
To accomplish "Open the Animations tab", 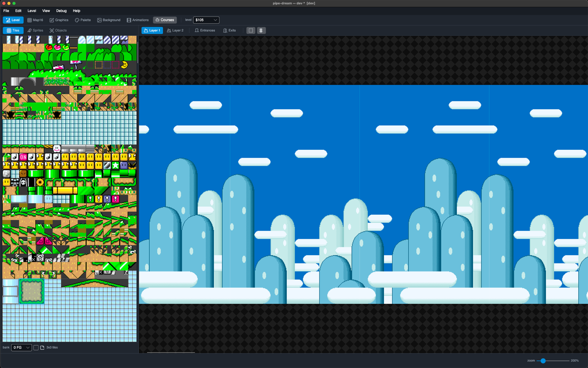I will (x=138, y=20).
